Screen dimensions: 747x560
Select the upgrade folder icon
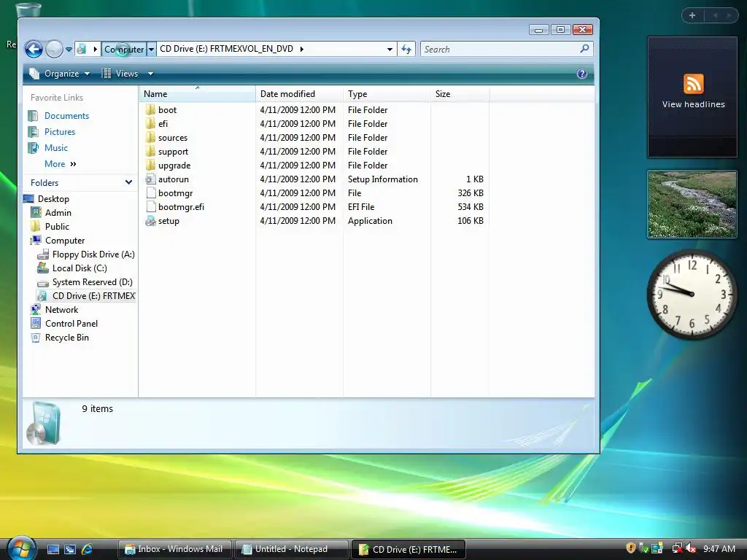(x=150, y=165)
